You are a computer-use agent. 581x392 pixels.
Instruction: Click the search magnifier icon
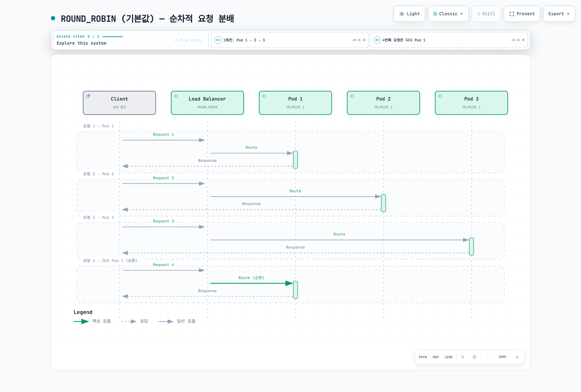pos(463,357)
